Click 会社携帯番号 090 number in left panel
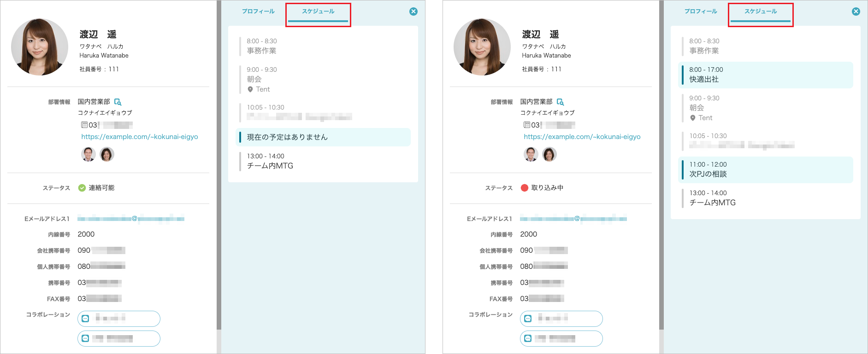Viewport: 868px width, 354px height. tap(101, 250)
